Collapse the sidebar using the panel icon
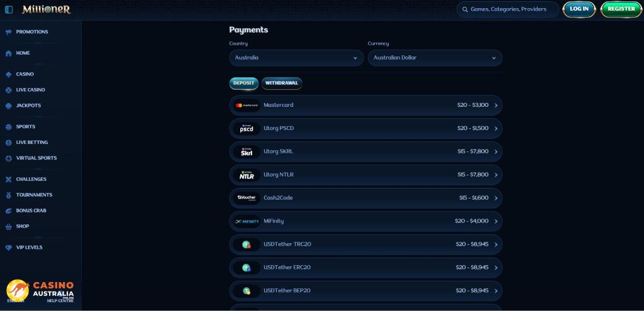The image size is (644, 311). click(9, 9)
